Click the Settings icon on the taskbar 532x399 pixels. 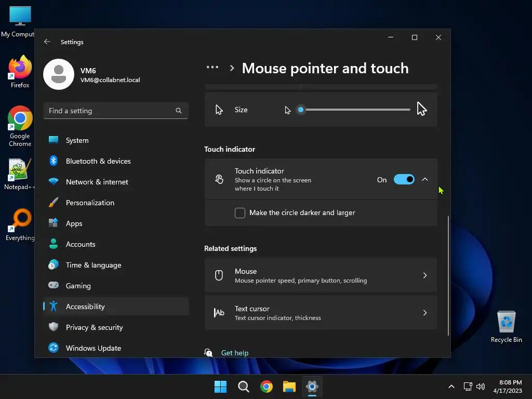tap(312, 387)
